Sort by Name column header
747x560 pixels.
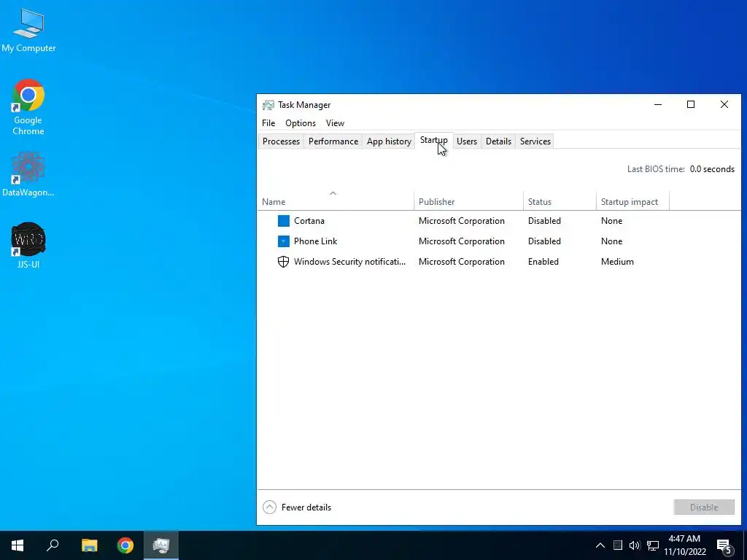[336, 201]
